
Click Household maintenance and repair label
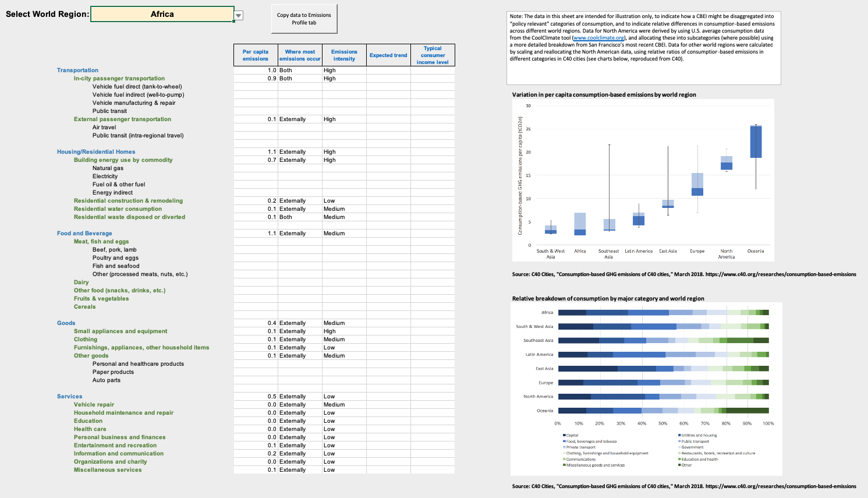123,412
